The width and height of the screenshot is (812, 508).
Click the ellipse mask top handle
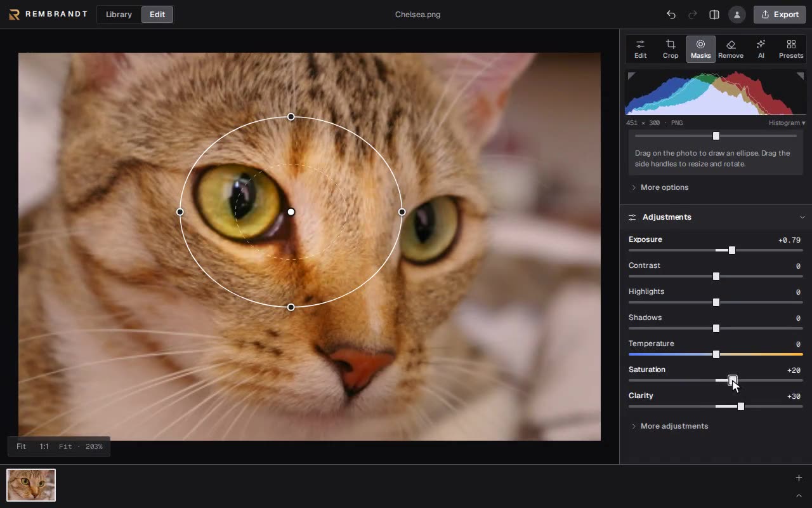pos(291,117)
